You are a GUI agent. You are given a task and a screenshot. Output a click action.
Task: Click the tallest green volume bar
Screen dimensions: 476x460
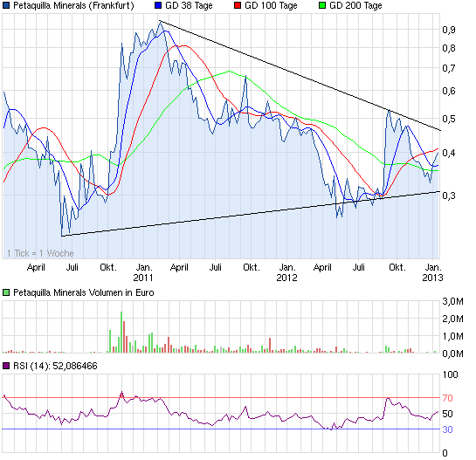121,332
